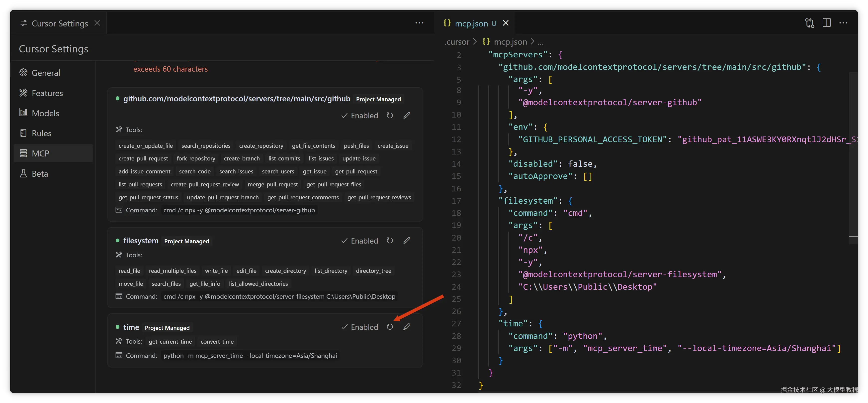Go to the Rules settings page

tap(41, 133)
